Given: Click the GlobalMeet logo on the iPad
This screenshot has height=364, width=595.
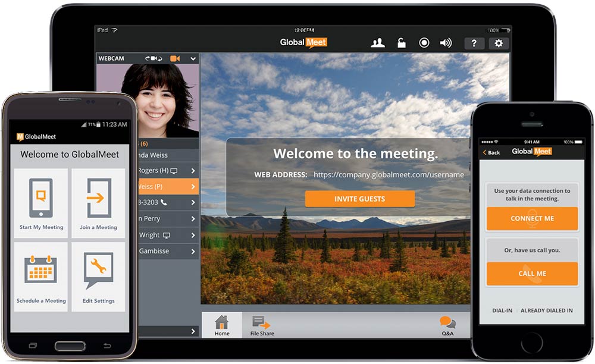Looking at the screenshot, I should [x=303, y=42].
